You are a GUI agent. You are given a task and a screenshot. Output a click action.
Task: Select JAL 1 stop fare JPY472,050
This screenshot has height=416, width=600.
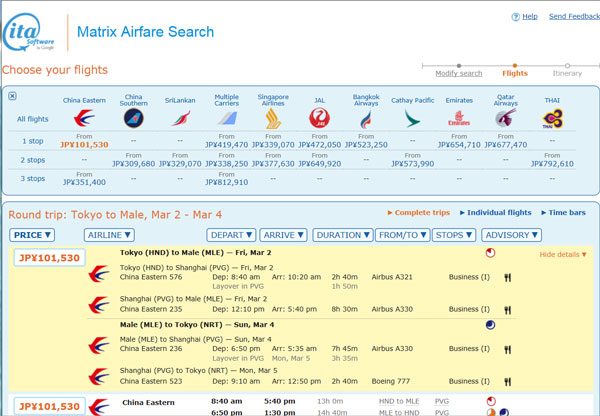pos(320,145)
